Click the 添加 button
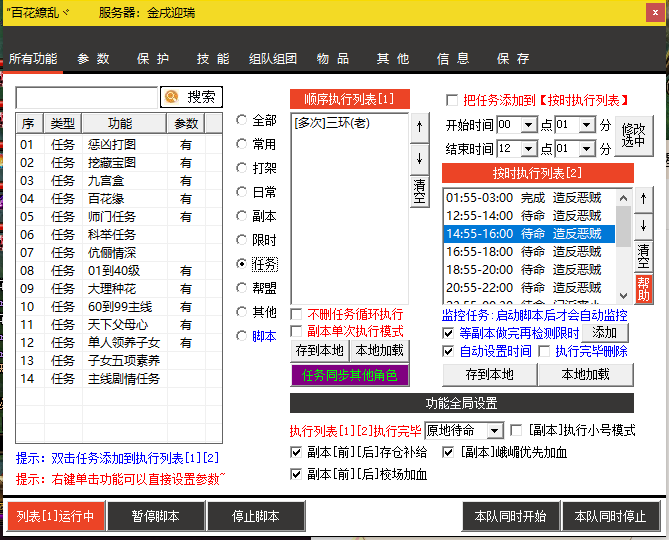The width and height of the screenshot is (669, 540). tap(605, 332)
